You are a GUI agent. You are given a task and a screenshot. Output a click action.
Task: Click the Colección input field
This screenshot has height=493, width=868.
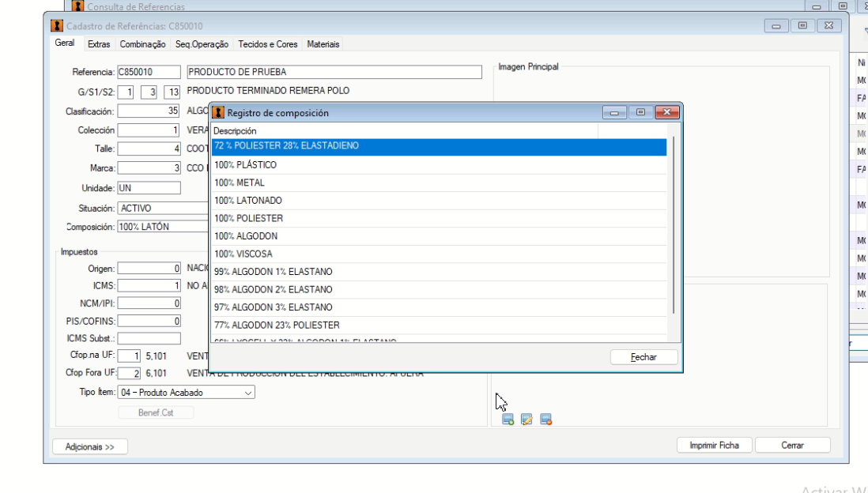pos(149,130)
